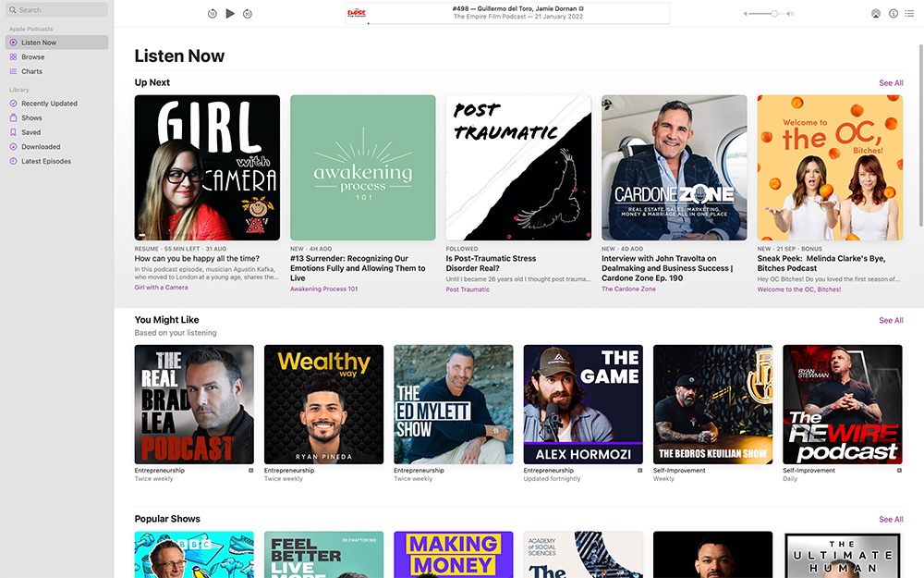Click the now playing episode title #498
Viewport: 924px width, 578px height.
tap(515, 8)
